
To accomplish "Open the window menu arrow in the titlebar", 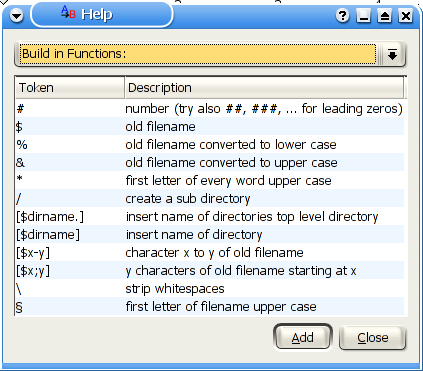I will pos(16,16).
